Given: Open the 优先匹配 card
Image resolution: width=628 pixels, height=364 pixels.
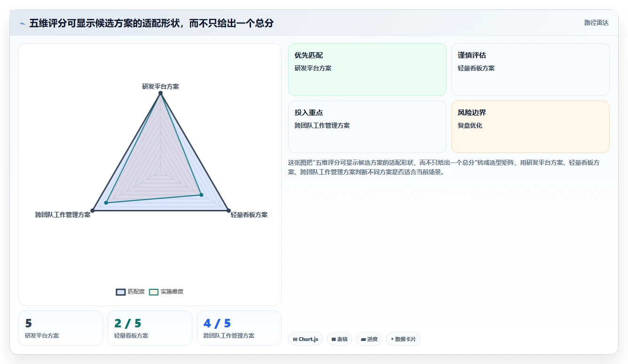Looking at the screenshot, I should click(367, 70).
